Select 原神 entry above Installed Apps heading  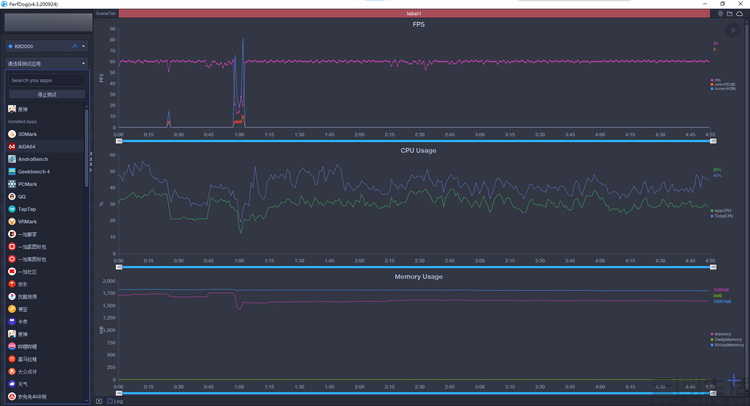[x=45, y=109]
